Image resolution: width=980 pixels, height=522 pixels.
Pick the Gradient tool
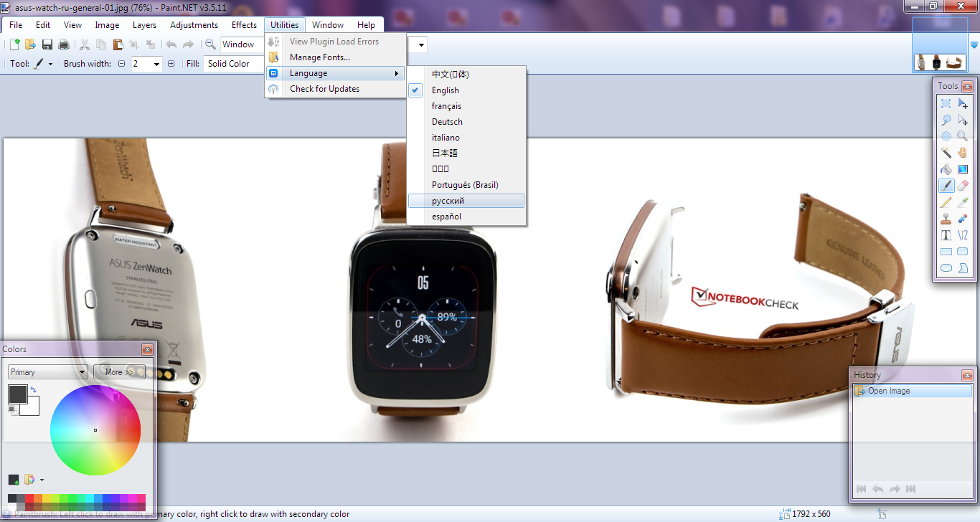coord(963,169)
